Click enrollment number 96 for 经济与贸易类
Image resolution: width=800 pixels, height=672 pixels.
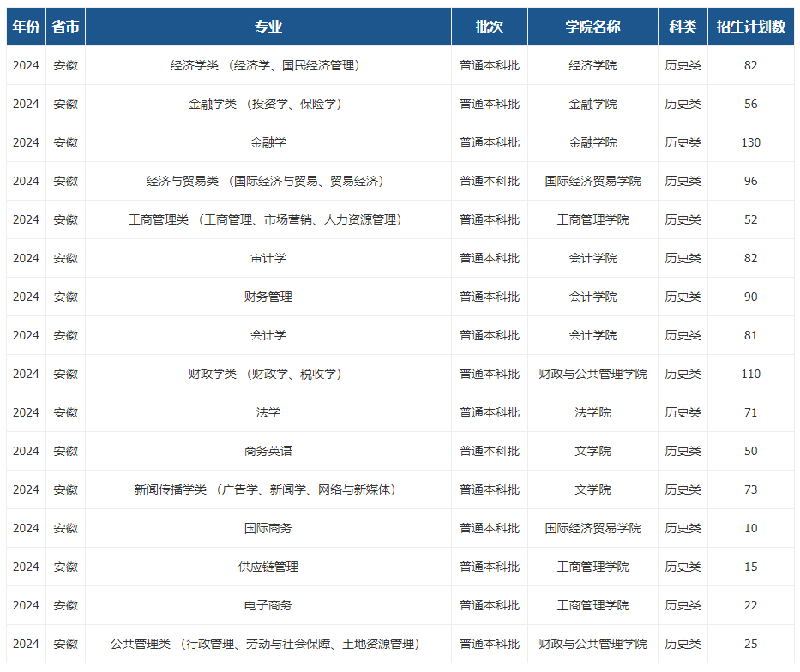coord(750,181)
